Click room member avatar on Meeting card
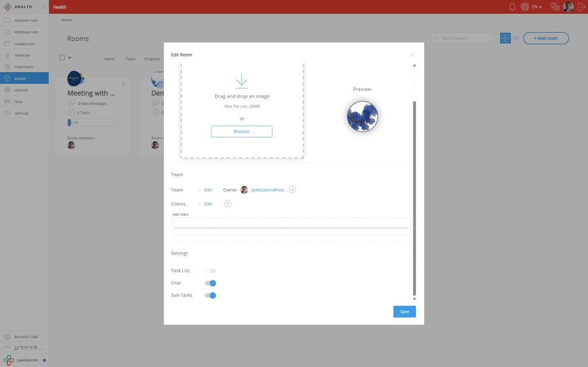The width and height of the screenshot is (588, 367). click(x=71, y=145)
